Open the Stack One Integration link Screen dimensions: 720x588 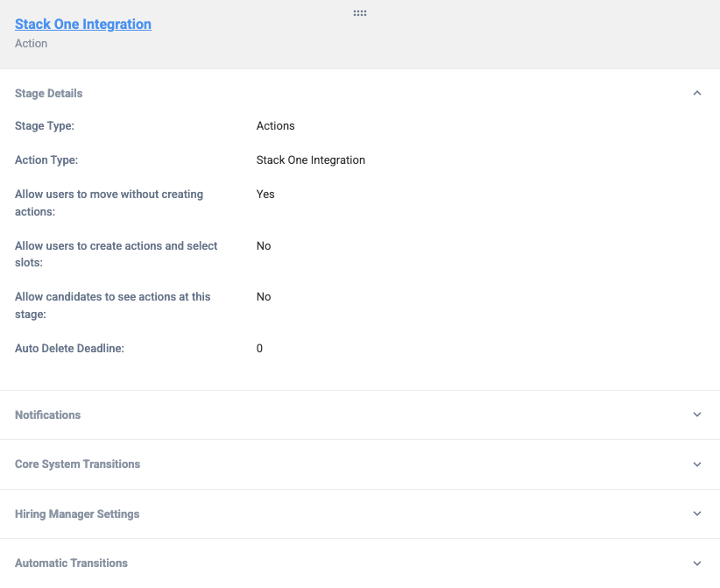83,25
